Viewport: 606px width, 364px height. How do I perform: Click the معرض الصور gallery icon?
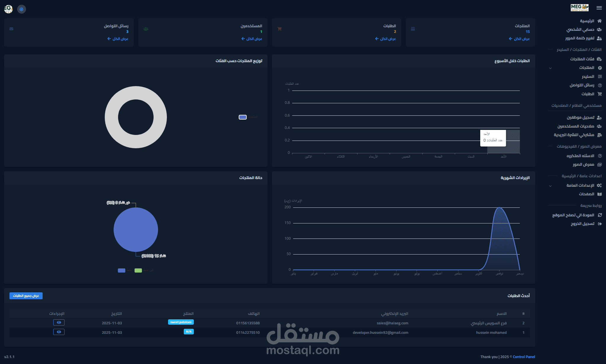tap(599, 165)
